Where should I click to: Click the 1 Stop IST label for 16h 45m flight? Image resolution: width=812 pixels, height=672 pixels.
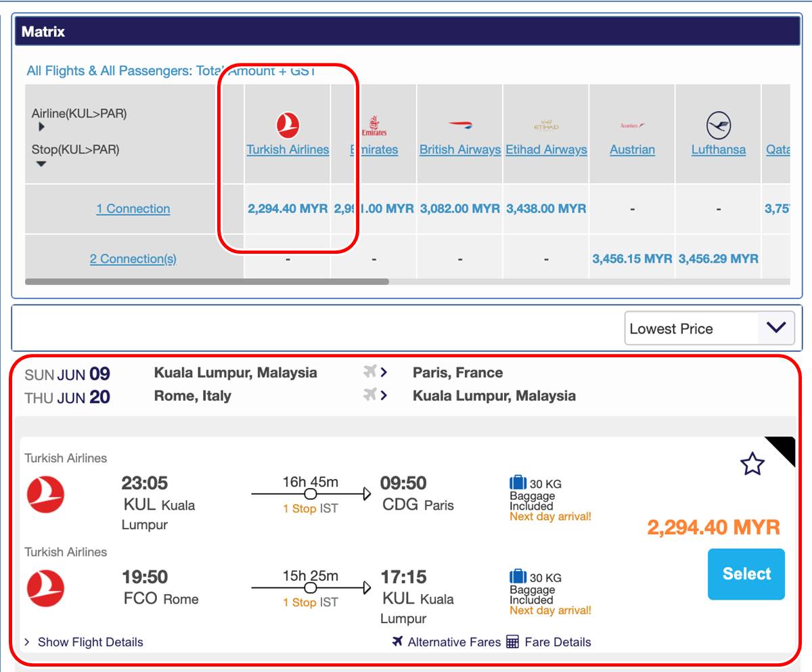[x=311, y=509]
